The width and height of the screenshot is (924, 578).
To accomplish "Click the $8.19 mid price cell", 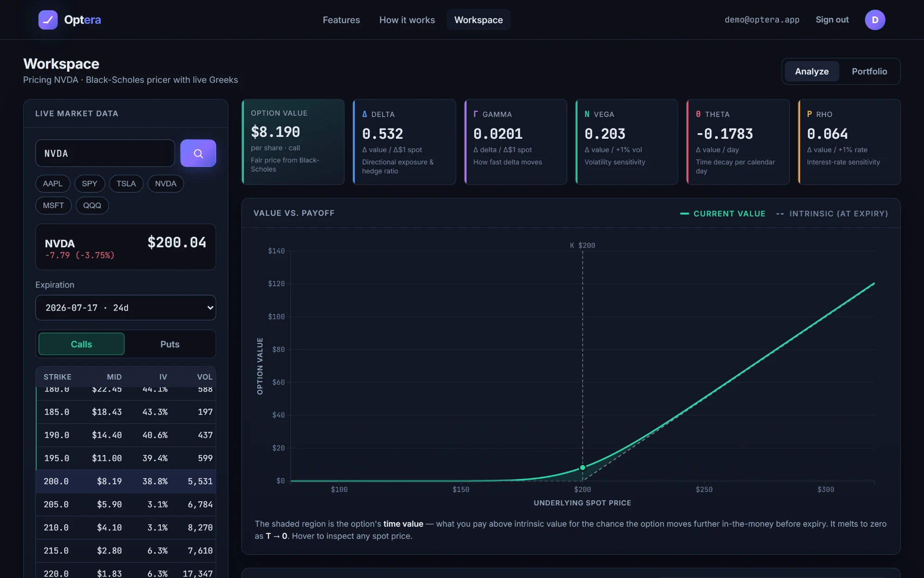I will tap(109, 481).
